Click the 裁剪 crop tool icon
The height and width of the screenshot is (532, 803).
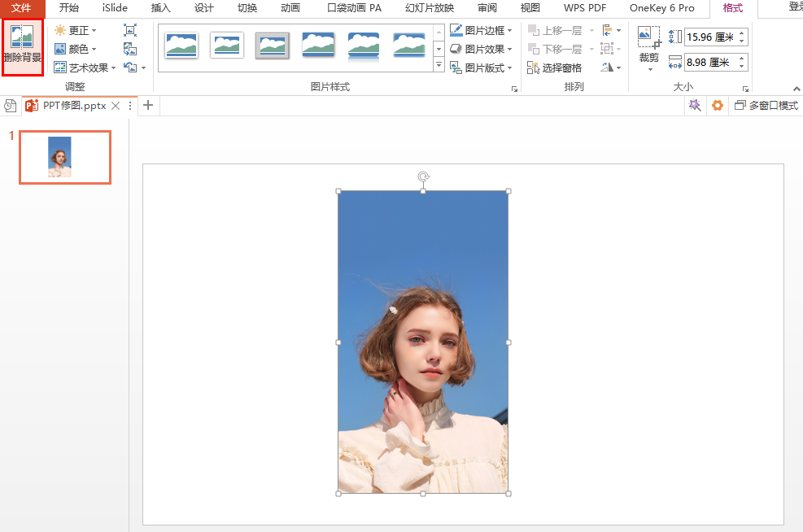648,38
